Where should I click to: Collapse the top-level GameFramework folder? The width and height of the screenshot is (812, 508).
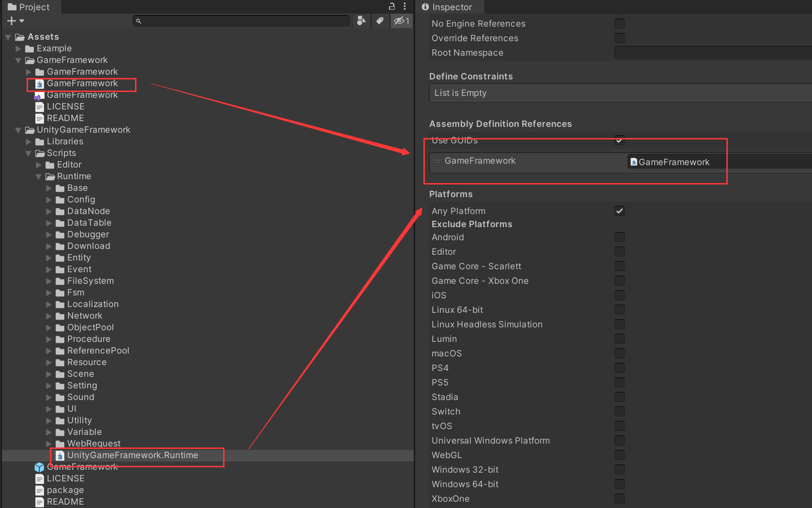click(x=18, y=60)
